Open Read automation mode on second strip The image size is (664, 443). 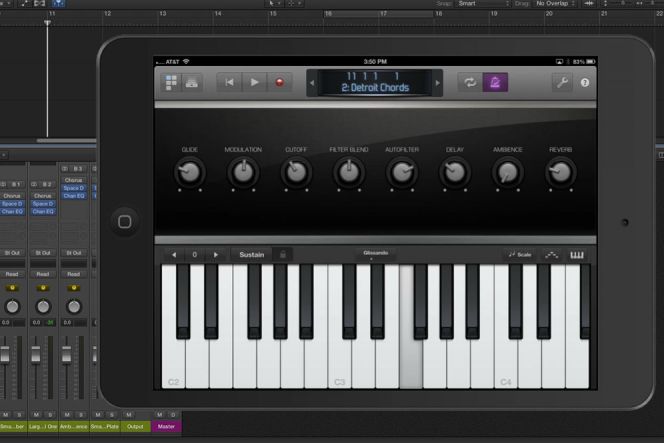coord(43,274)
